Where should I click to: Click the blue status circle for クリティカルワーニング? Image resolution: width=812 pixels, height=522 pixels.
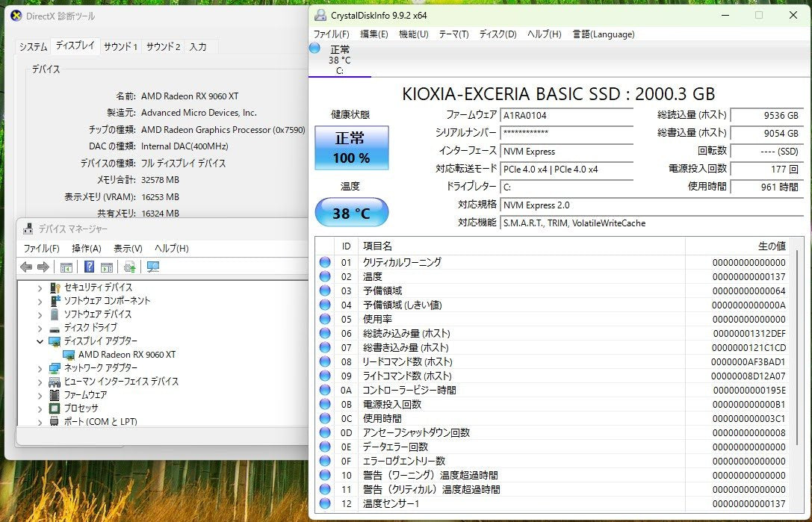(x=325, y=262)
